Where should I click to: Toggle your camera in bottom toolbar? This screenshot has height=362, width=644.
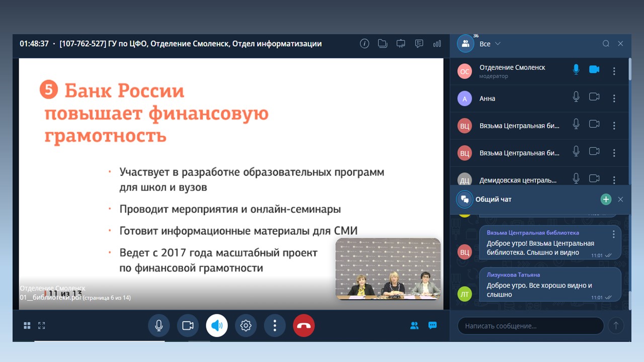coord(188,326)
